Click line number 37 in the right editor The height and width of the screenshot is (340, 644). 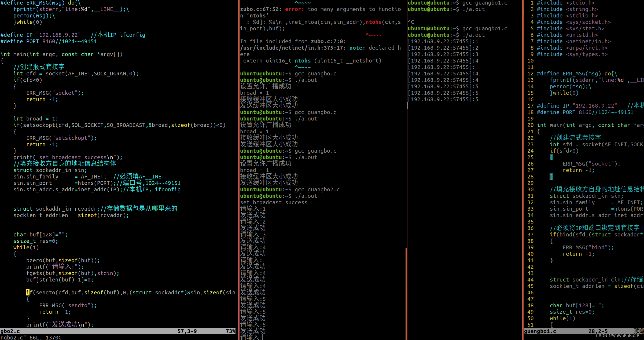click(530, 235)
